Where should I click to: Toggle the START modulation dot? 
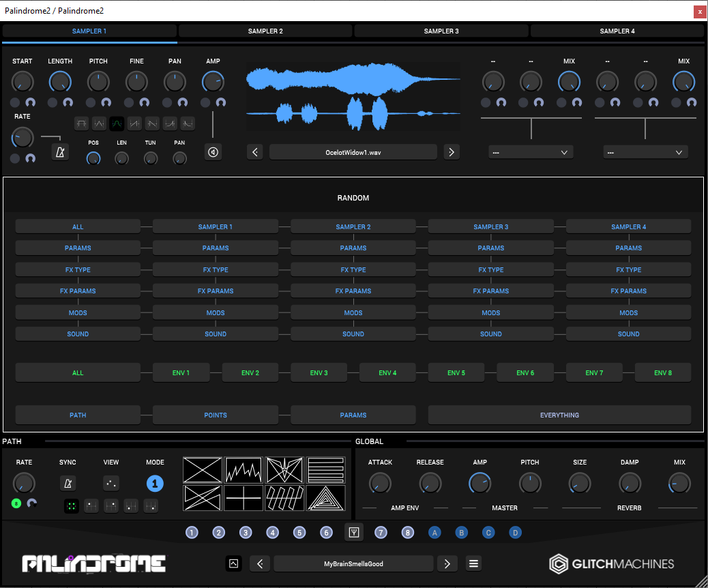[15, 102]
